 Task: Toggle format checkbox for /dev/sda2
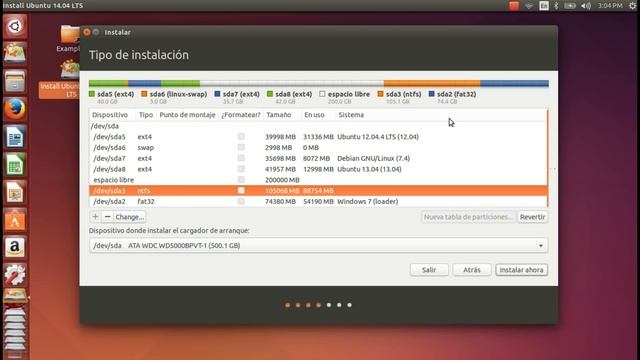[241, 201]
